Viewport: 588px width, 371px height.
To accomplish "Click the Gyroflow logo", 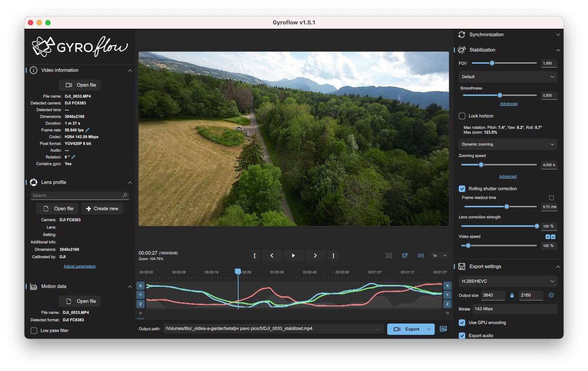I will pos(80,47).
